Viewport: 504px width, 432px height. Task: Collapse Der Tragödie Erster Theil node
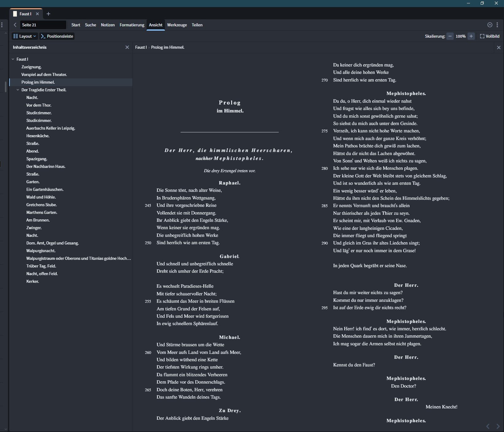[x=18, y=90]
